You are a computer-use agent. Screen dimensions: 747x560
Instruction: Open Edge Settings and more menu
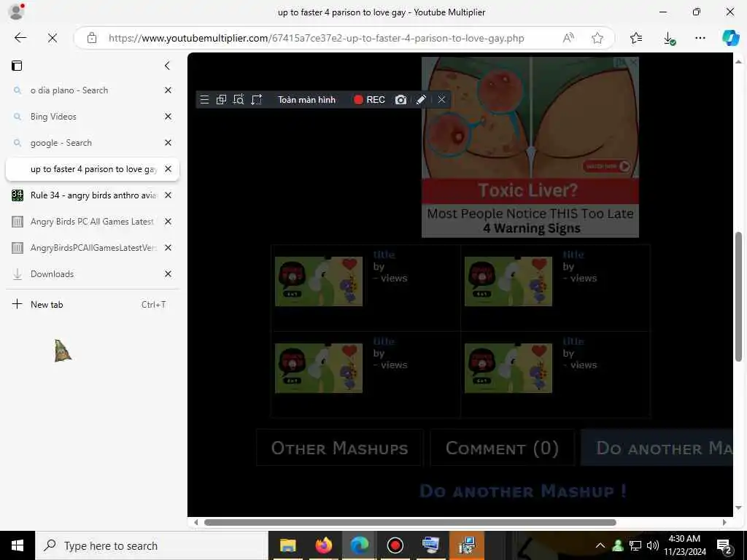click(x=700, y=38)
